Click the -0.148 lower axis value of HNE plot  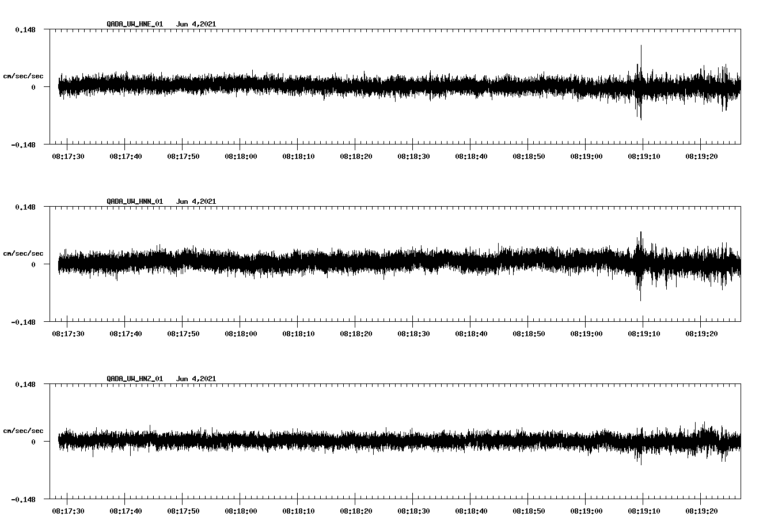pos(24,145)
